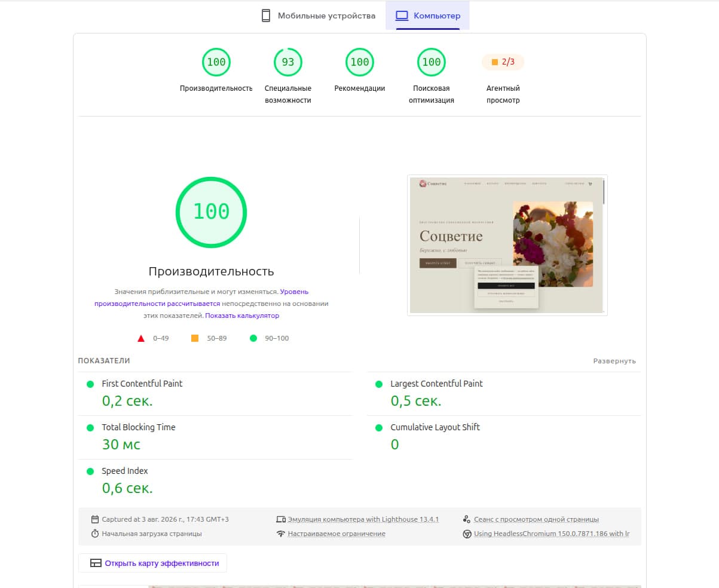Click the green dot beside Total Blocking Time
This screenshot has height=588, width=719.
pyautogui.click(x=90, y=428)
